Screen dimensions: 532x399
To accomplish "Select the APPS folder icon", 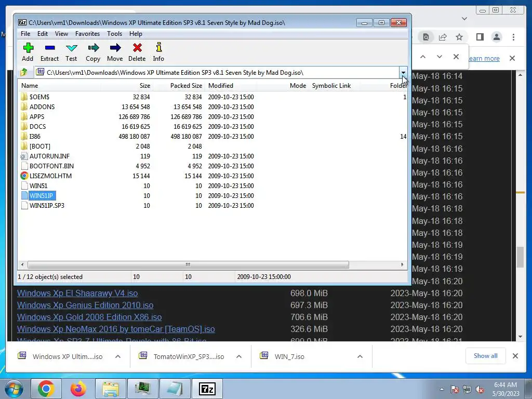I will 24,117.
